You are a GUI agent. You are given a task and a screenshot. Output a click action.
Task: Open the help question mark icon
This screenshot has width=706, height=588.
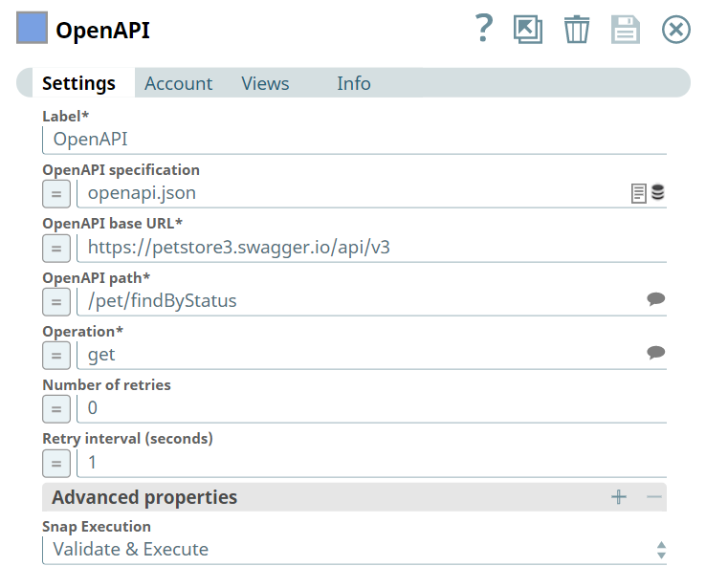click(484, 30)
